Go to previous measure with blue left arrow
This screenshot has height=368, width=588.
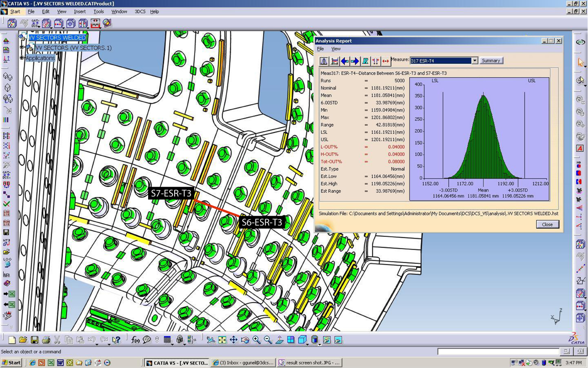coord(345,61)
